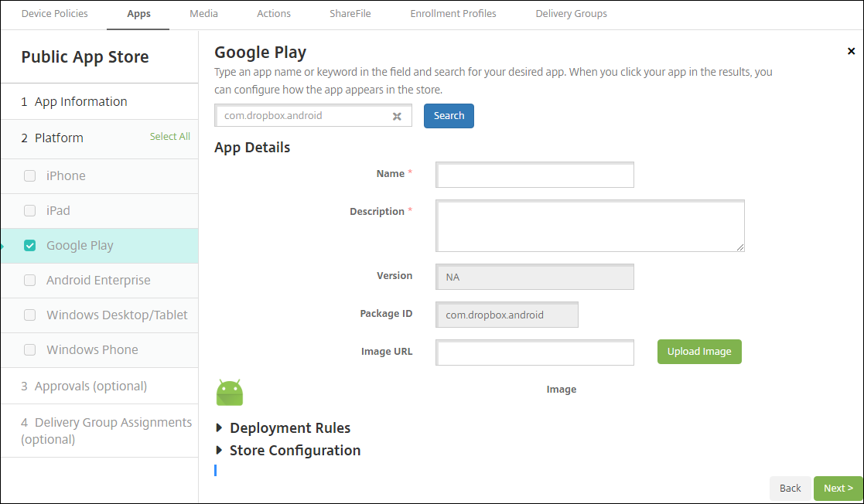Click the green Android app icon
This screenshot has width=864, height=504.
coord(230,393)
